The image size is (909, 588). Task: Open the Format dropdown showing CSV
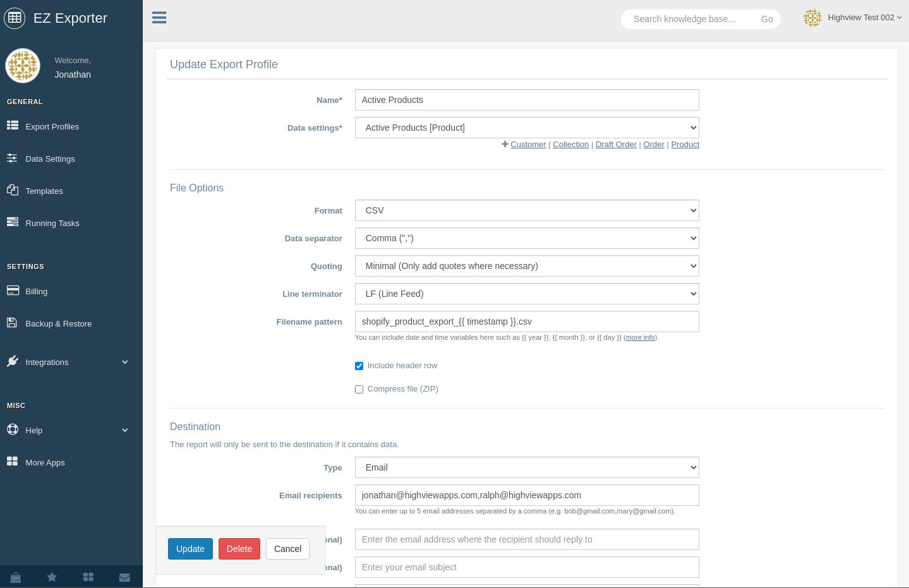pos(527,210)
